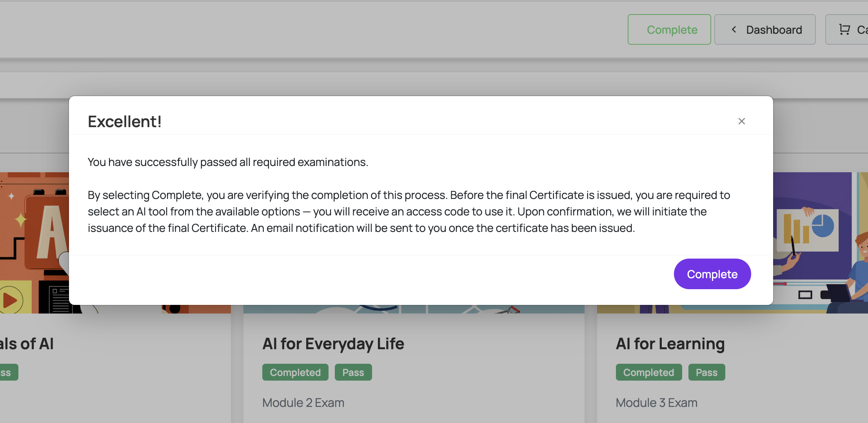
Task: Click Pass badge under AI for Learning
Action: pos(706,372)
